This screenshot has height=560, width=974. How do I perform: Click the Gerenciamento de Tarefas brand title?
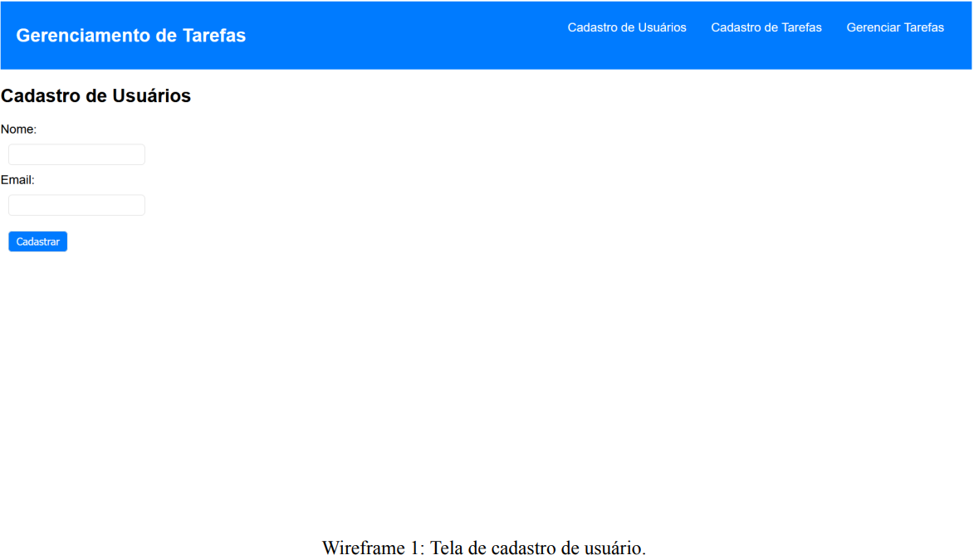tap(130, 35)
